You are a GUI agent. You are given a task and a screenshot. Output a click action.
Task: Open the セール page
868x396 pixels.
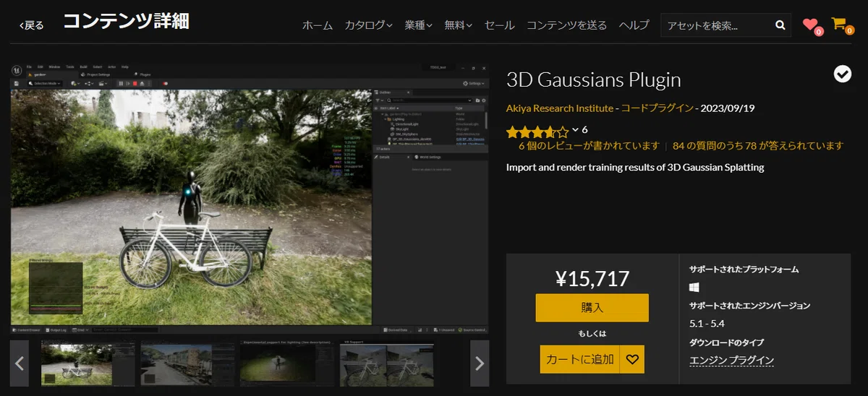tap(499, 25)
